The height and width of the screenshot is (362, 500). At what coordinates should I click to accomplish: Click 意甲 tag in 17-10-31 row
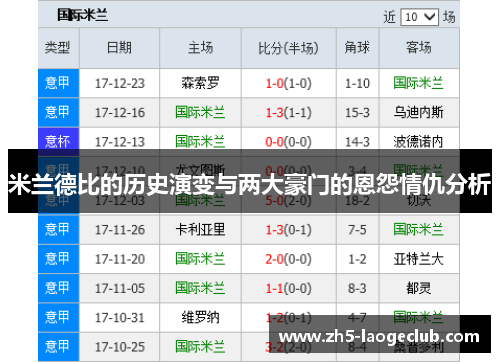point(58,318)
